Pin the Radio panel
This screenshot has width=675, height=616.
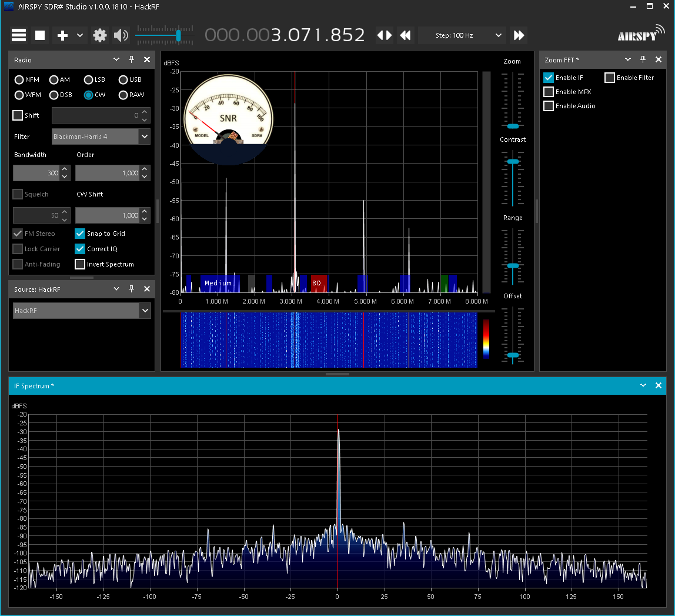pos(131,59)
